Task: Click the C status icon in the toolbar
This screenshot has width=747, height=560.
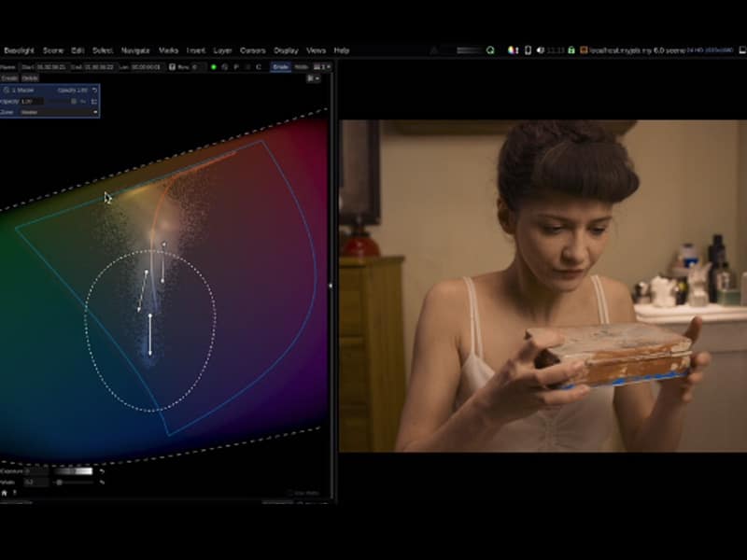Action: 259,65
